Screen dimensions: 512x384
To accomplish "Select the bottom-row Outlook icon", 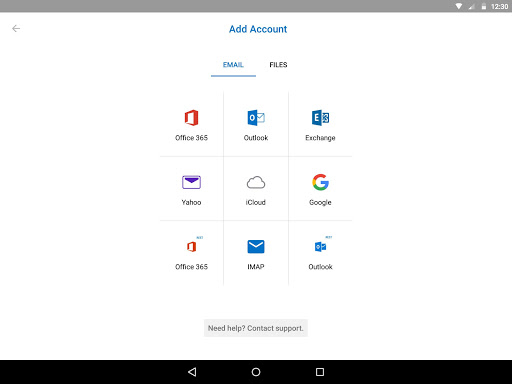I will [320, 247].
